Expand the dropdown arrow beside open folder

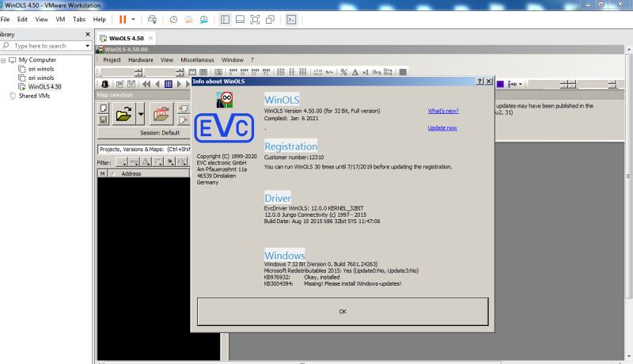[141, 114]
